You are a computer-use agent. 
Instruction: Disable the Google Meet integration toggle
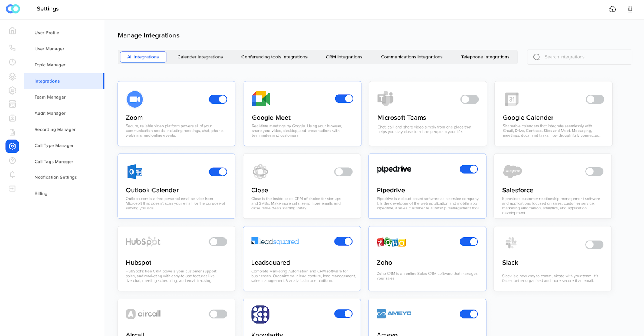click(344, 99)
